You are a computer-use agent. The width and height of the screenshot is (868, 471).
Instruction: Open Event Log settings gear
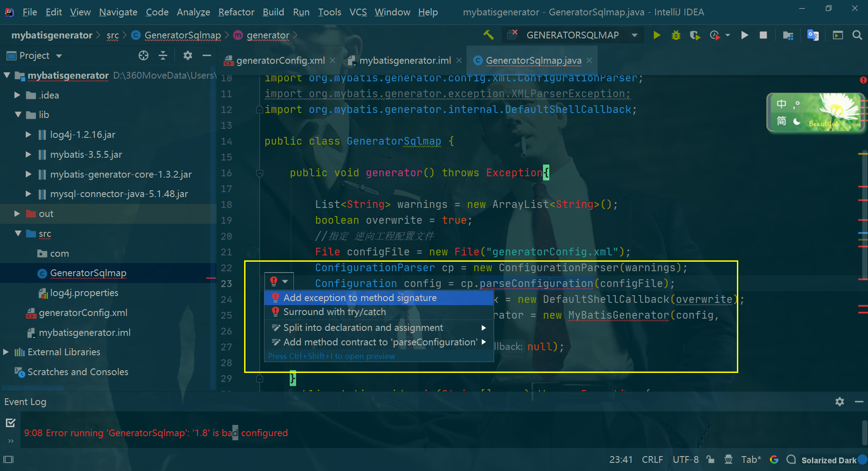coord(840,401)
